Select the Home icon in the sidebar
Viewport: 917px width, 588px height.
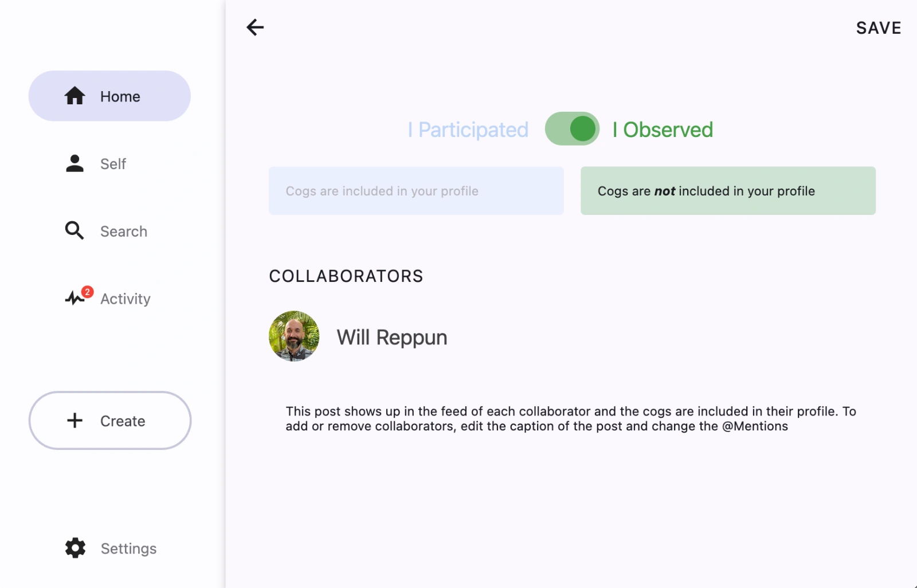click(74, 96)
